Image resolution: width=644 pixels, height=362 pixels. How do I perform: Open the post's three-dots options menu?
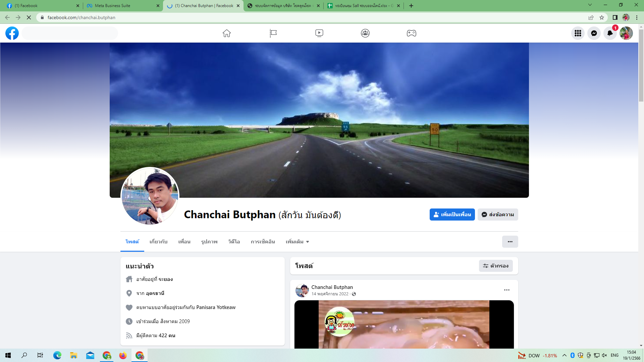tap(506, 290)
